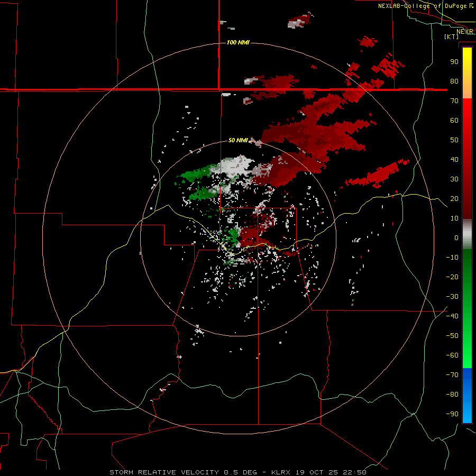Click the -60 value on the velocity scale
476x476 pixels.
click(452, 355)
